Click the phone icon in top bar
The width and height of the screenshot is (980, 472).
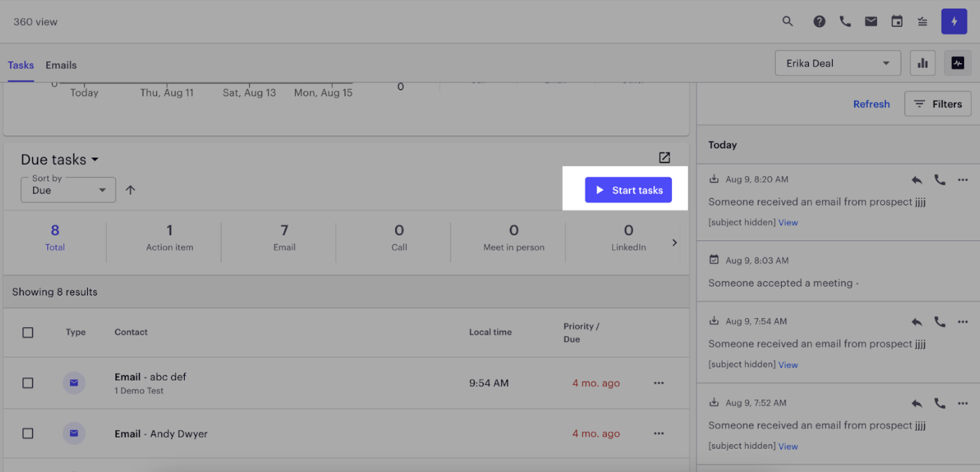coord(845,22)
